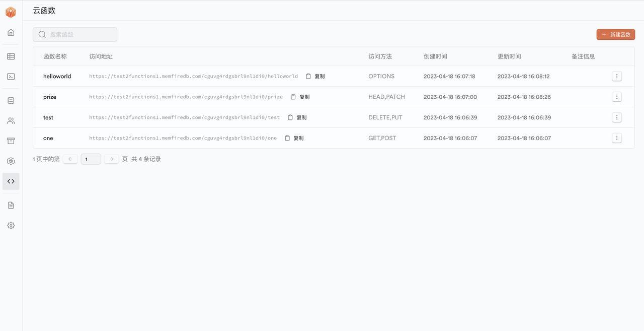Click the 搜索函数 search input field
The image size is (644, 331).
[74, 33]
